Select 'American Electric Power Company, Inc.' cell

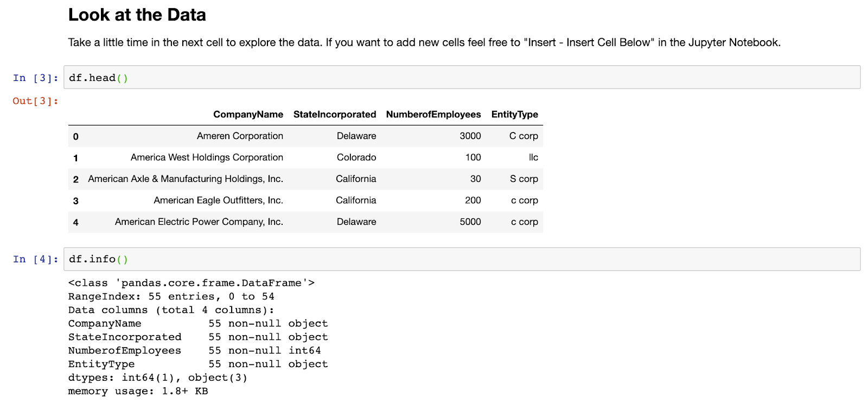pos(199,222)
